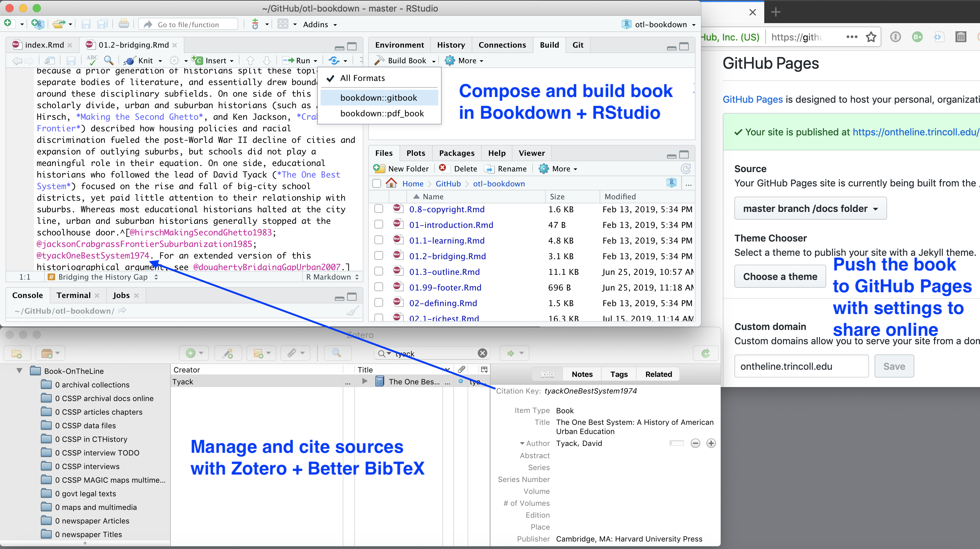
Task: Toggle visibility of Related tab in Zotero
Action: click(x=658, y=374)
